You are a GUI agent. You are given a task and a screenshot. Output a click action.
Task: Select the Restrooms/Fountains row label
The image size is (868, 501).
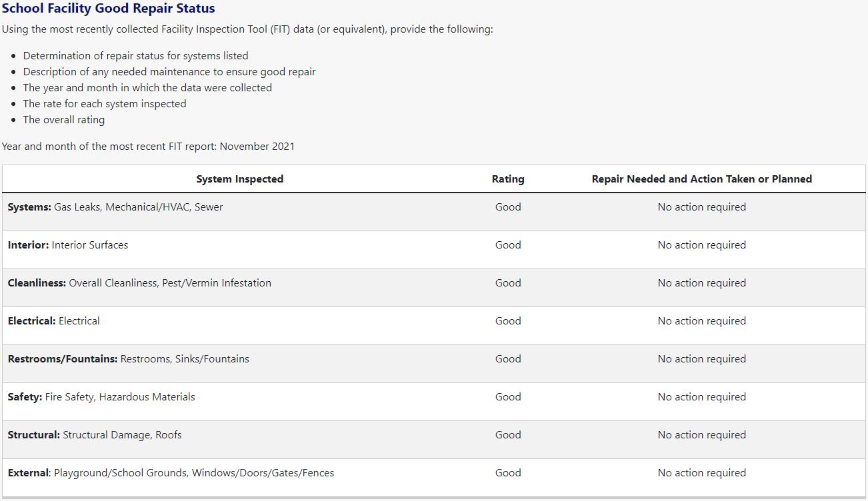(128, 359)
